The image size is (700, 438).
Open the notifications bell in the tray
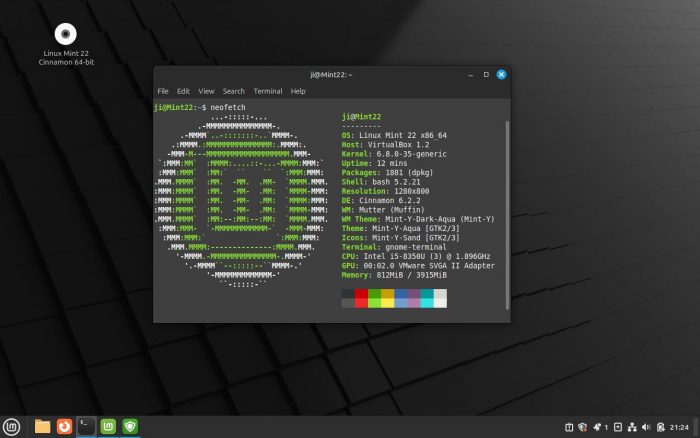(595, 427)
